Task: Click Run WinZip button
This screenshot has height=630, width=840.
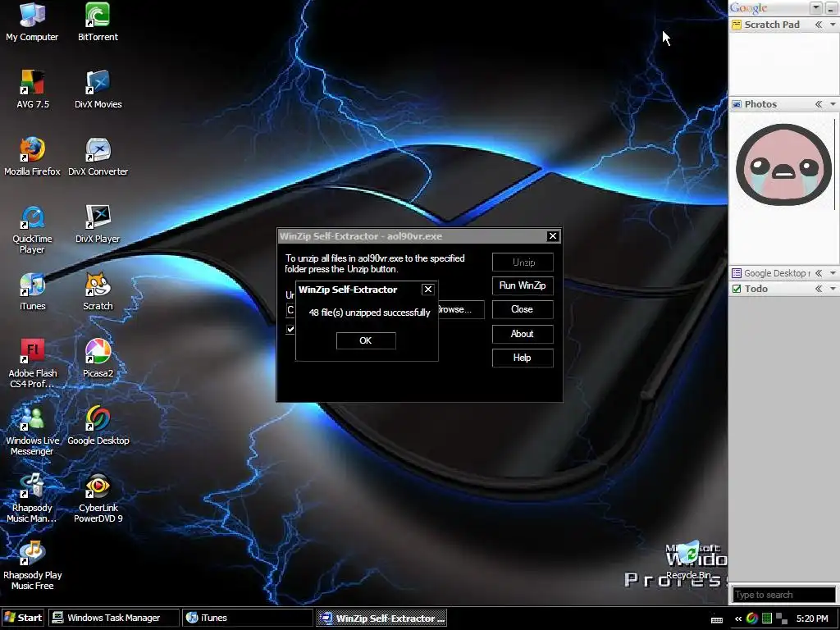Action: (x=523, y=285)
